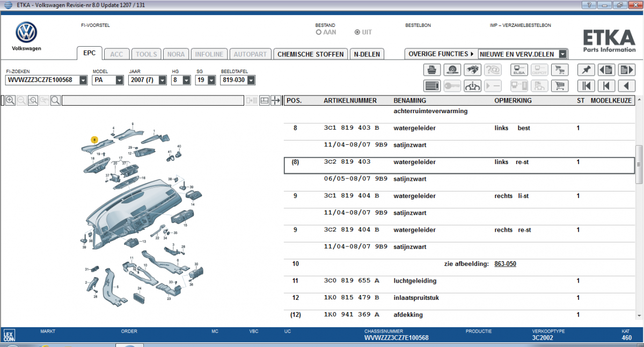Switch to the CHEMISCHE STOFFEN tab
The height and width of the screenshot is (347, 644).
(x=310, y=54)
